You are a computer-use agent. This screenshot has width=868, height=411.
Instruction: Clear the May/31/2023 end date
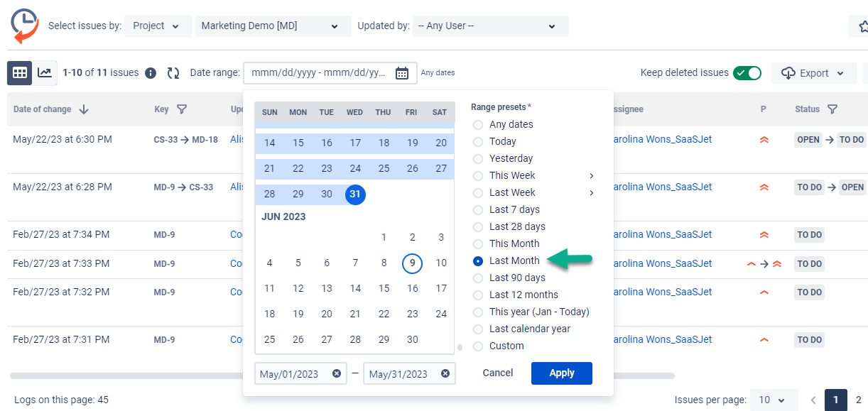[445, 373]
